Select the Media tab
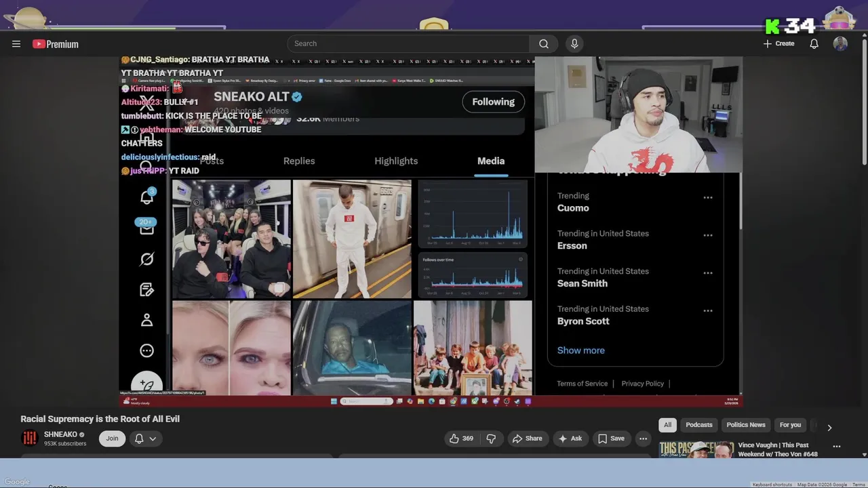The image size is (868, 488). 491,161
